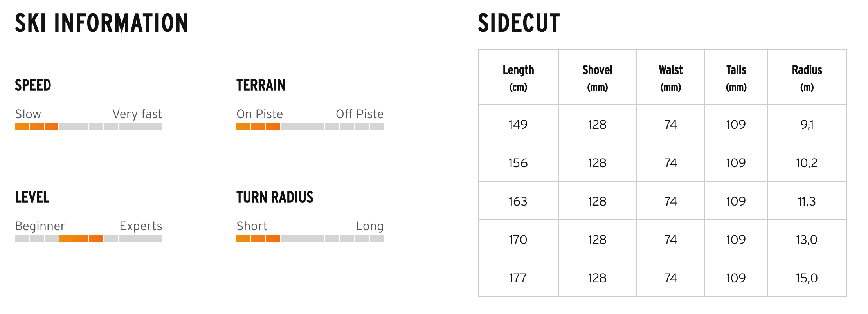Click the SIDECUT heading
The image size is (868, 314).
pyautogui.click(x=519, y=23)
